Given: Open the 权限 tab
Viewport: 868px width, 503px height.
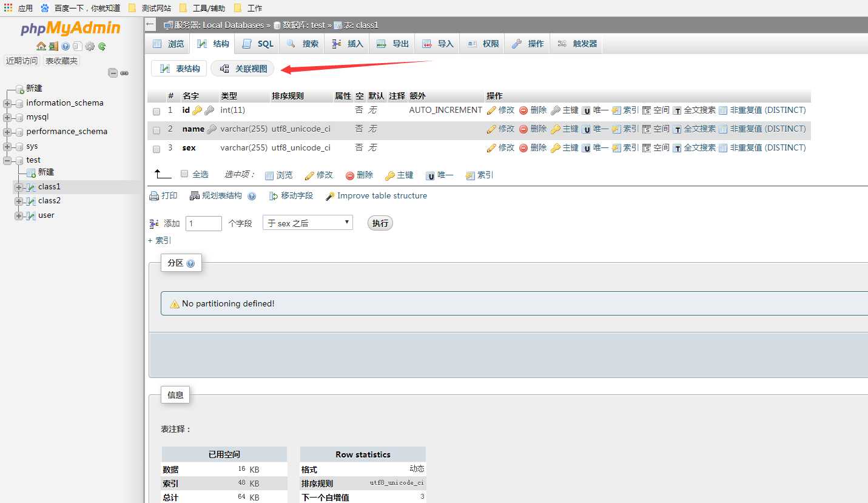Looking at the screenshot, I should [x=482, y=44].
